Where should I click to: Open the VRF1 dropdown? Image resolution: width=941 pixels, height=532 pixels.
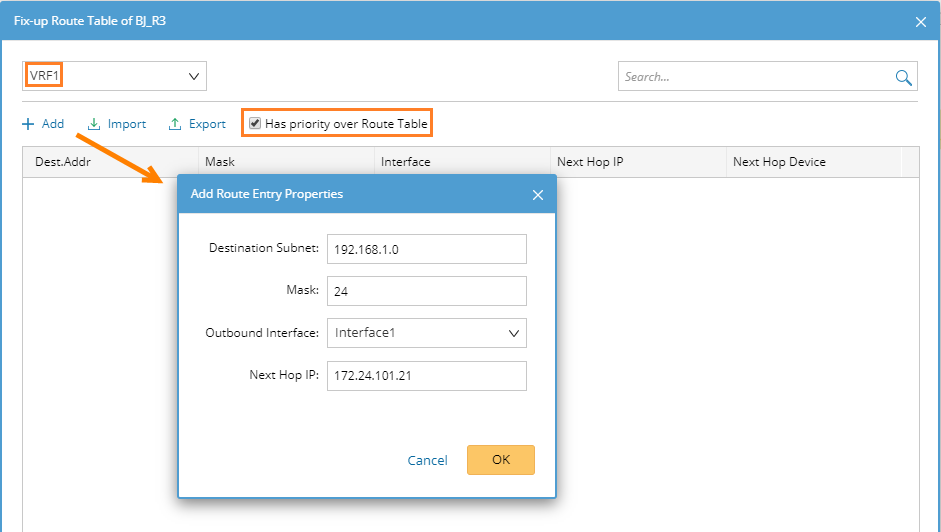(x=114, y=76)
